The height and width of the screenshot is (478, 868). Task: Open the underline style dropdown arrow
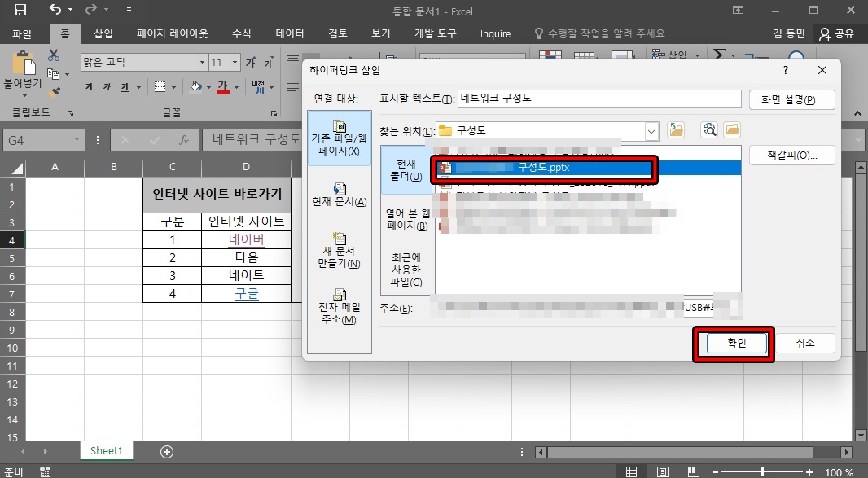coord(138,87)
